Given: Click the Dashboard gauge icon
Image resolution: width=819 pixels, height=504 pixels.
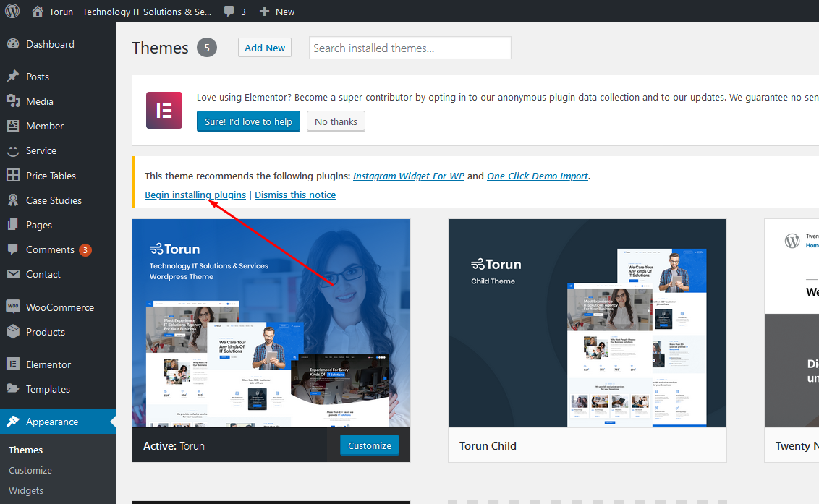Looking at the screenshot, I should 13,44.
